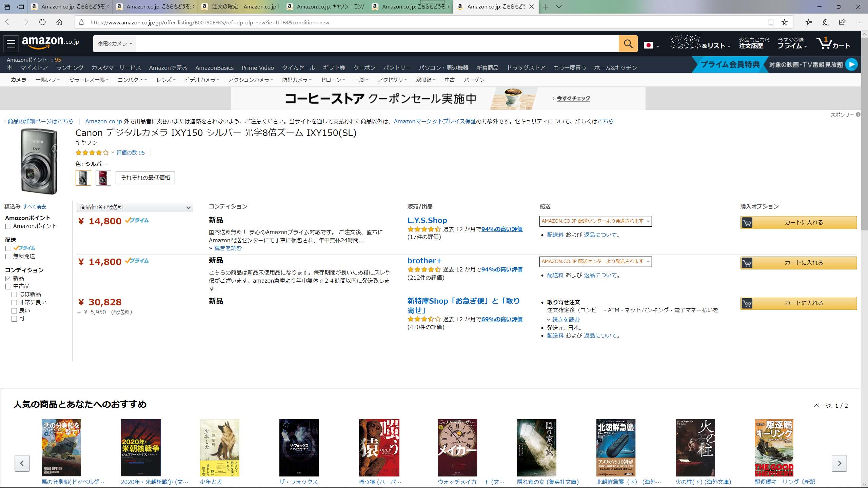Share this page via share icon
Screen dimensions: 868x488
point(842,22)
